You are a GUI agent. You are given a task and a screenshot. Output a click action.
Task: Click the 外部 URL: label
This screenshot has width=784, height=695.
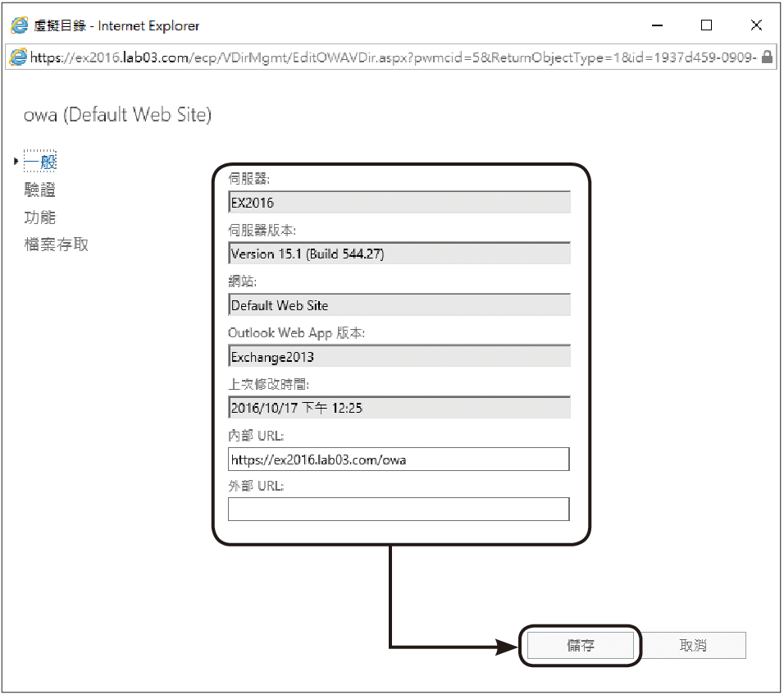pos(256,486)
